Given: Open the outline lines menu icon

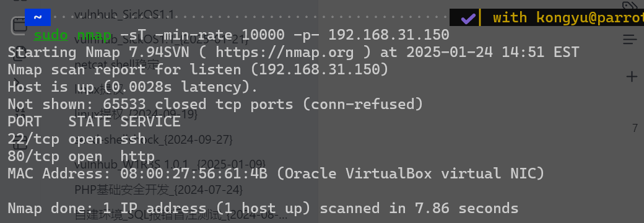Looking at the screenshot, I should 630,40.
